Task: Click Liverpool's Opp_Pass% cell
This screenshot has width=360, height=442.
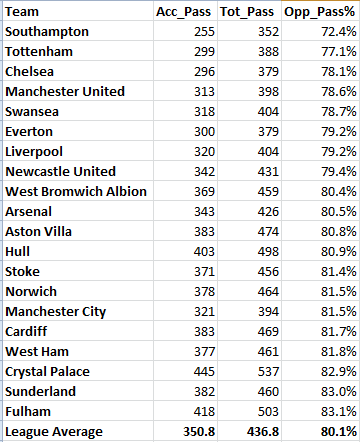Action: pos(320,152)
